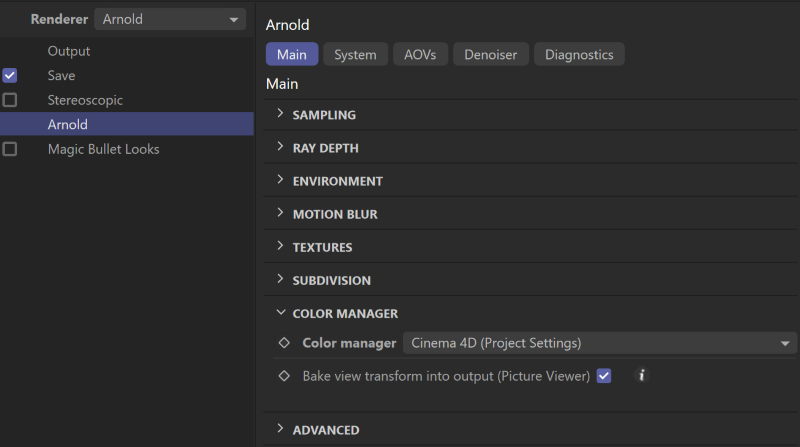Click the info icon beside Bake view transform
This screenshot has width=800, height=447.
click(642, 376)
